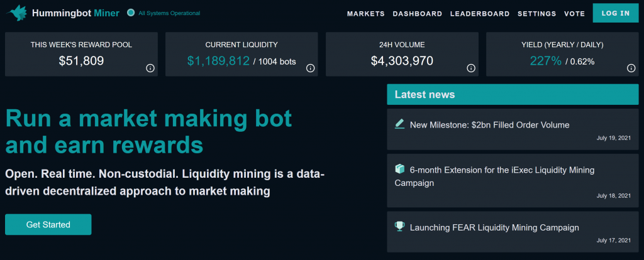Screen dimensions: 644x260
Task: Click the All Systems Operational status link
Action: [x=169, y=13]
